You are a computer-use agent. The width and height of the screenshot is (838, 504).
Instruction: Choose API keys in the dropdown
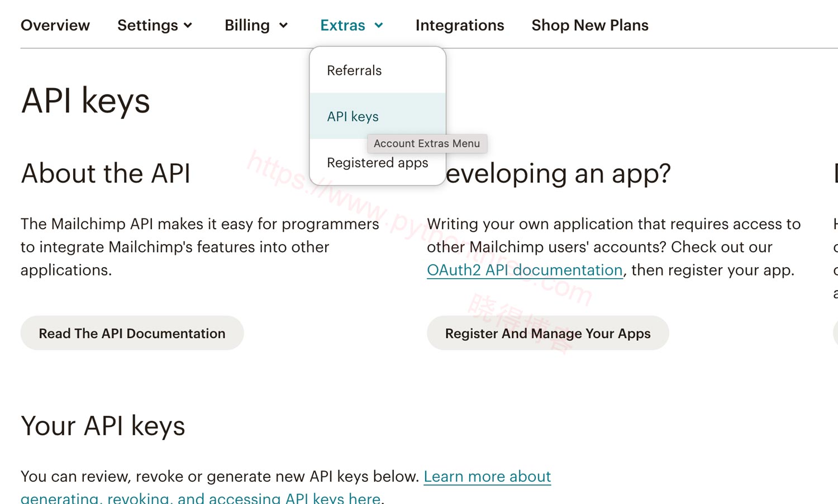click(x=378, y=116)
